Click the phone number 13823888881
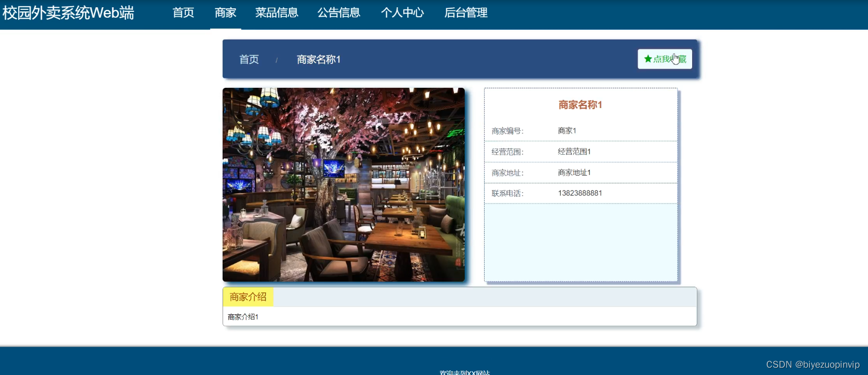The height and width of the screenshot is (375, 868). [x=580, y=193]
